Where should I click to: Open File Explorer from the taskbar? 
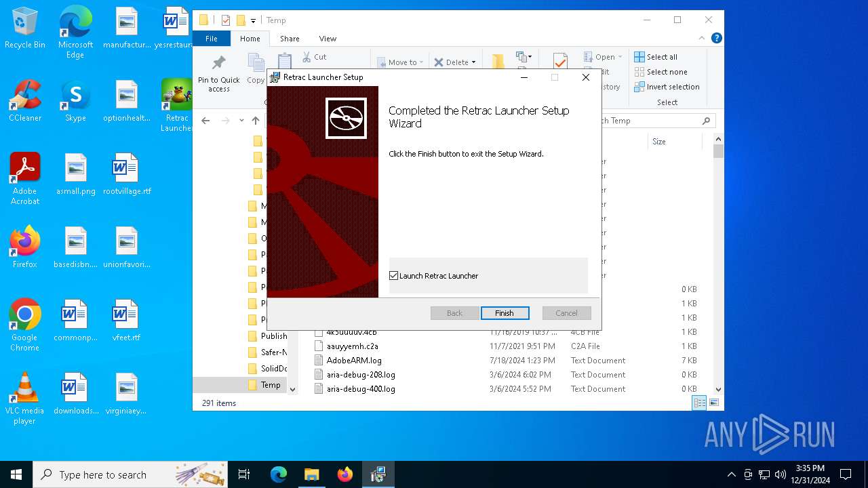pyautogui.click(x=311, y=474)
